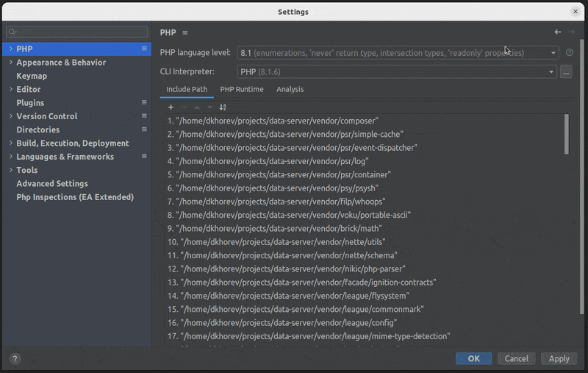Expand the Tools section
The height and width of the screenshot is (373, 588).
click(x=11, y=170)
